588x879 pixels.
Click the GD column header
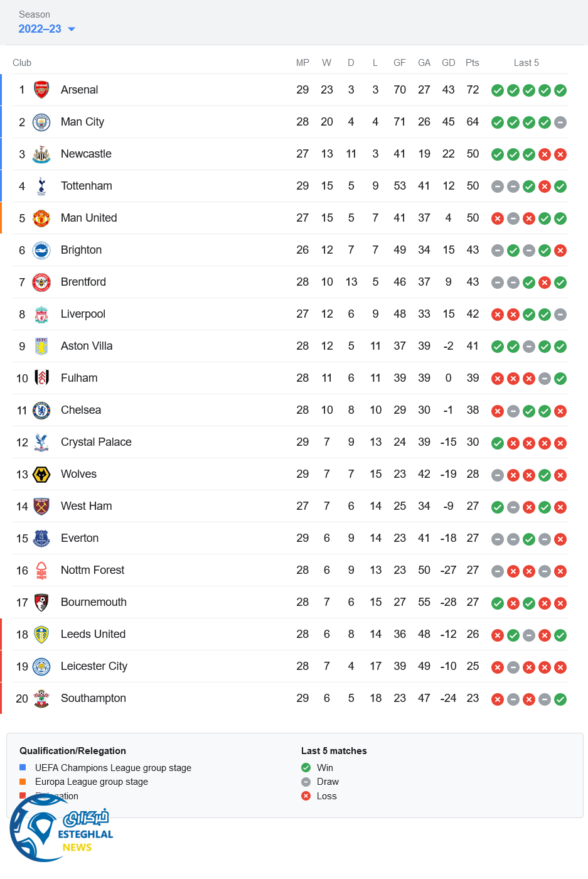448,63
